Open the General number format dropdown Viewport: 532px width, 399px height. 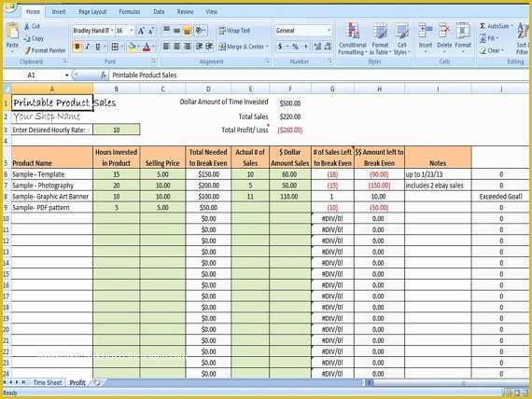329,31
